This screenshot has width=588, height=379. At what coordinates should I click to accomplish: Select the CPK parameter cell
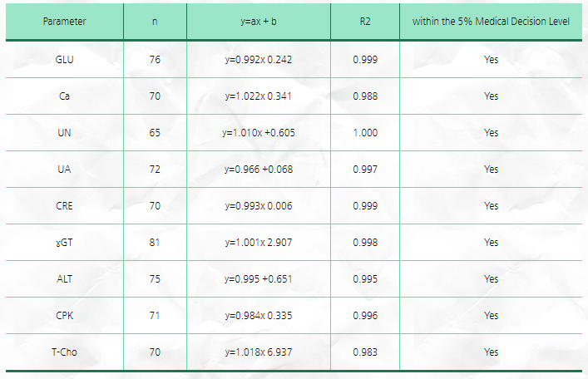64,316
